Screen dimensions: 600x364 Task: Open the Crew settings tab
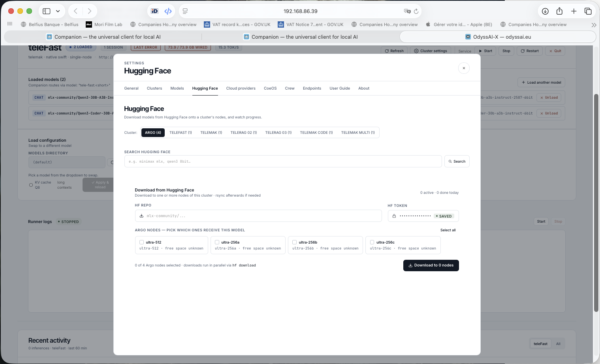pyautogui.click(x=290, y=88)
